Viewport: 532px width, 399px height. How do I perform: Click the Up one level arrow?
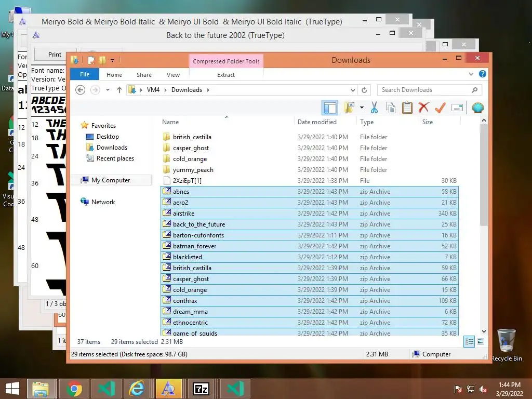(119, 90)
